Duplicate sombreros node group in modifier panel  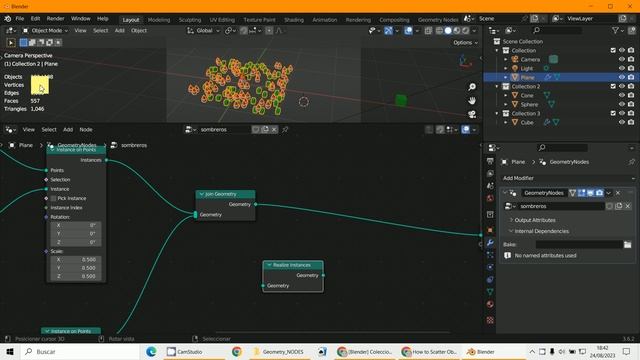[x=619, y=206]
